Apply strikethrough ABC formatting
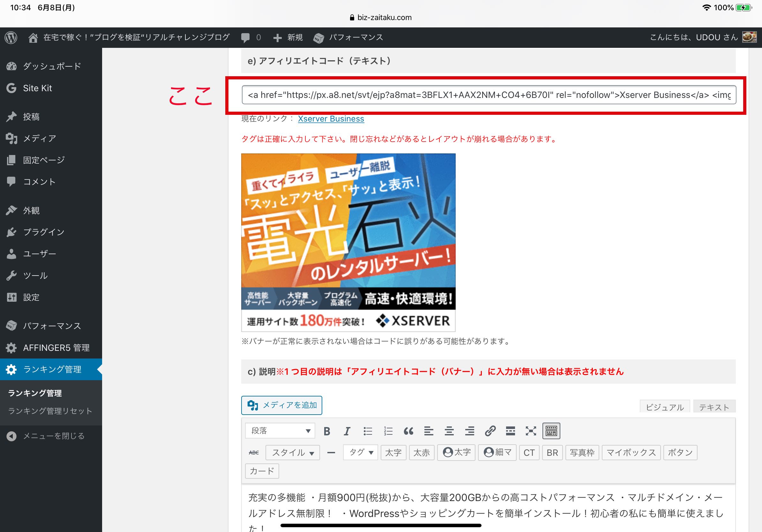This screenshot has height=532, width=762. pyautogui.click(x=254, y=452)
